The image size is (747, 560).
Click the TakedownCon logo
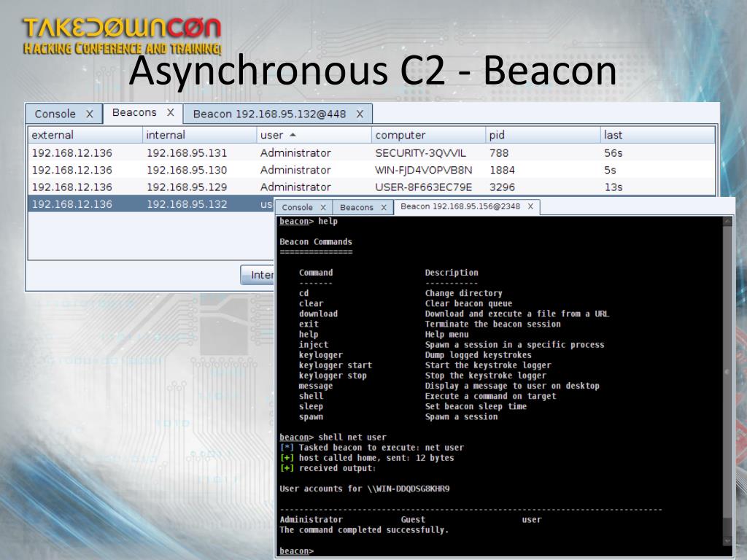pyautogui.click(x=122, y=36)
